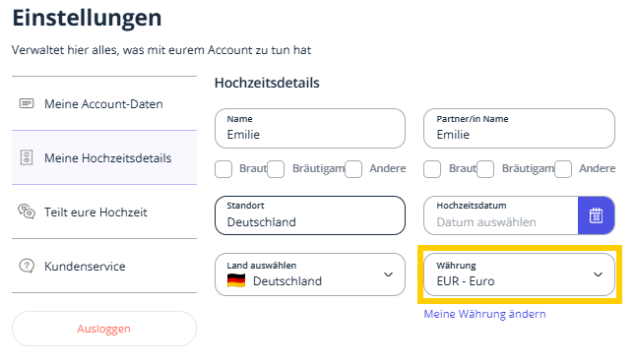636x364 pixels.
Task: Expand the Land auswählen dropdown chevron
Action: 388,274
